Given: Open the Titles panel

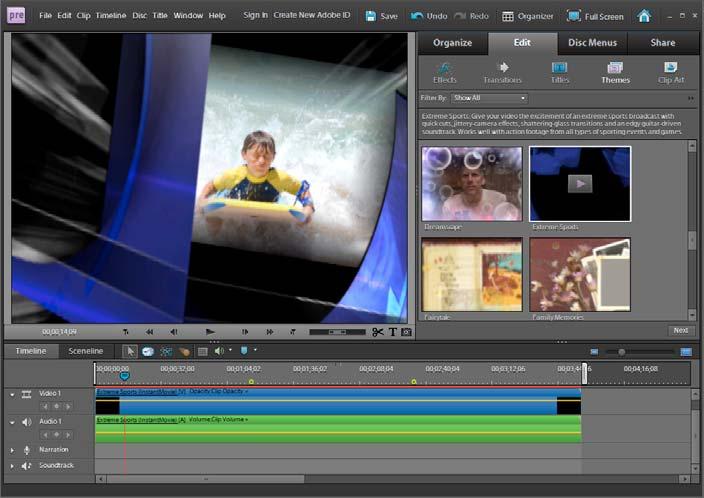Looking at the screenshot, I should [x=559, y=73].
